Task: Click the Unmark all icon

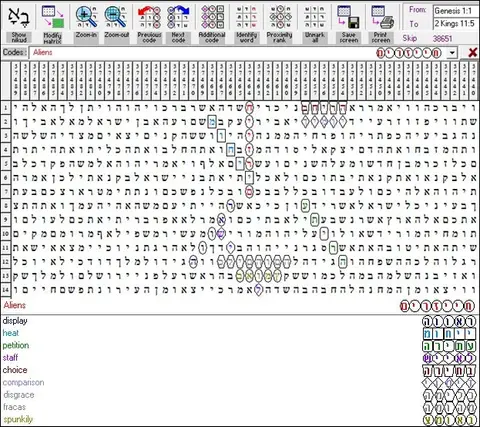Action: pos(315,17)
